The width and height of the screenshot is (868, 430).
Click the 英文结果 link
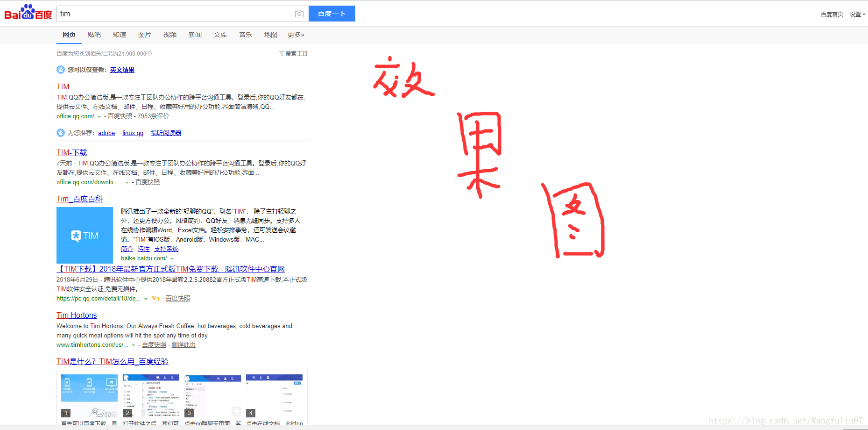click(x=122, y=70)
